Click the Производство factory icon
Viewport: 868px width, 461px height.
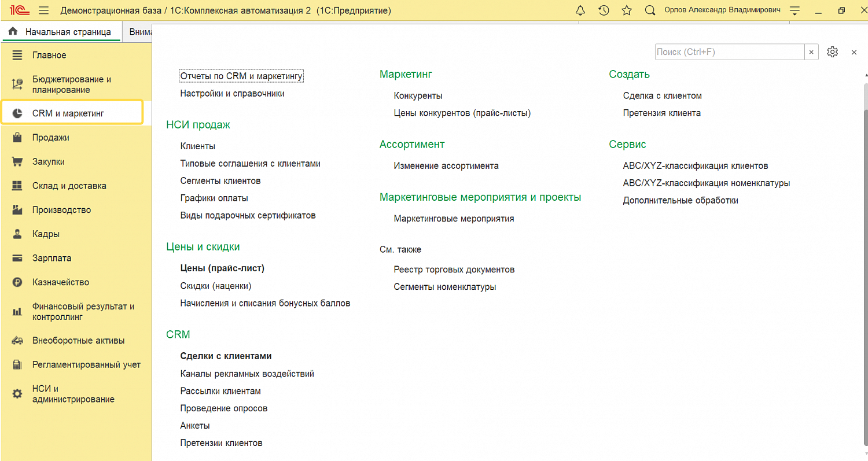pos(17,210)
